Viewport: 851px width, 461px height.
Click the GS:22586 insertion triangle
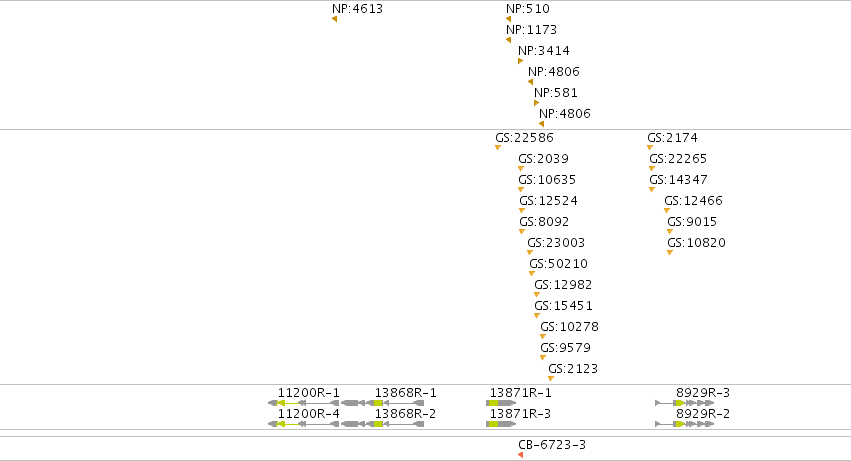tap(498, 148)
